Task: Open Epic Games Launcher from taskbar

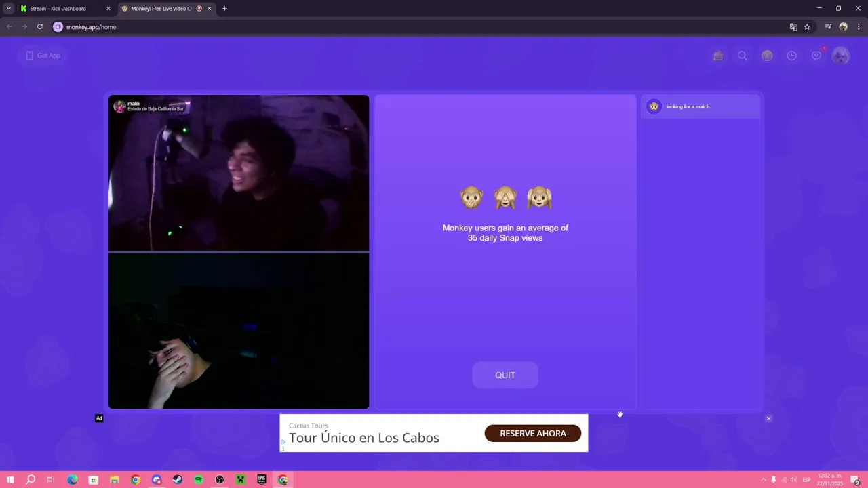Action: pos(262,480)
